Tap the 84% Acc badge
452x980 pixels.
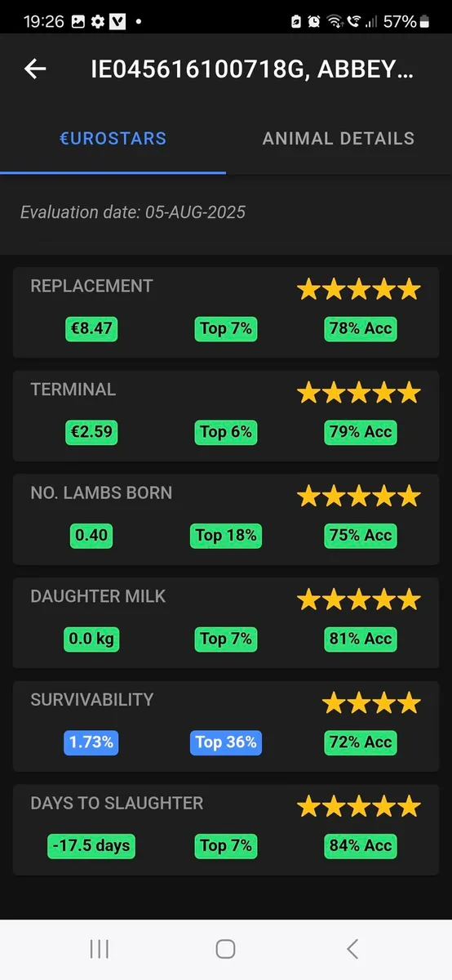[361, 846]
